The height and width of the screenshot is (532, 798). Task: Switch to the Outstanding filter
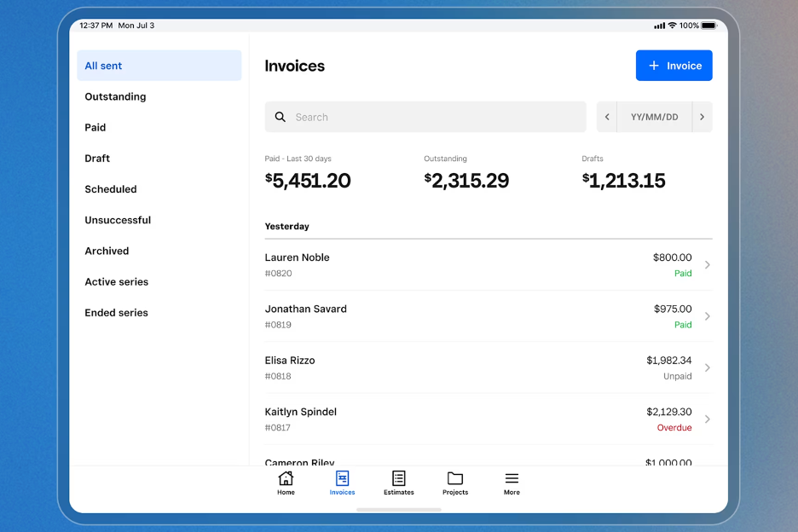115,96
